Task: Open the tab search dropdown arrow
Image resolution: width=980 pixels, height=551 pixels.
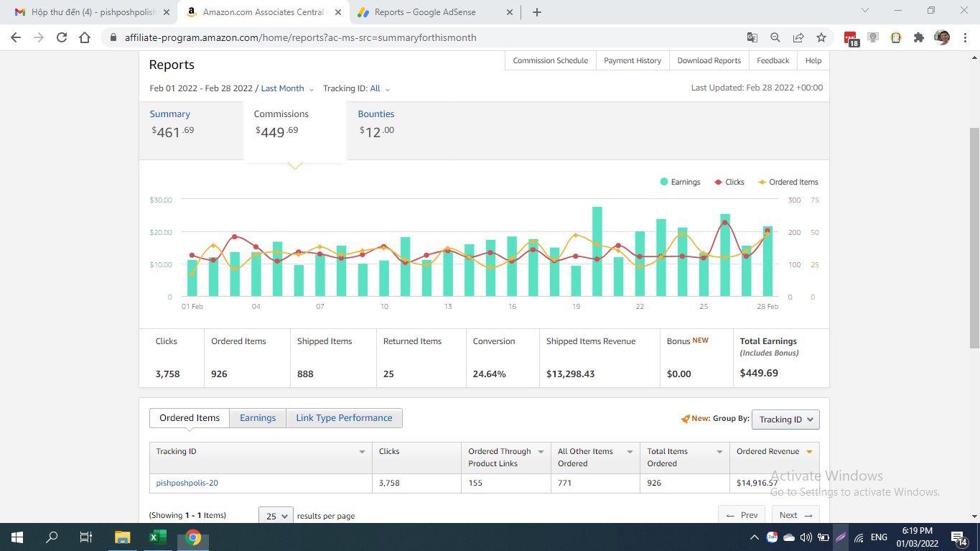Action: click(864, 11)
